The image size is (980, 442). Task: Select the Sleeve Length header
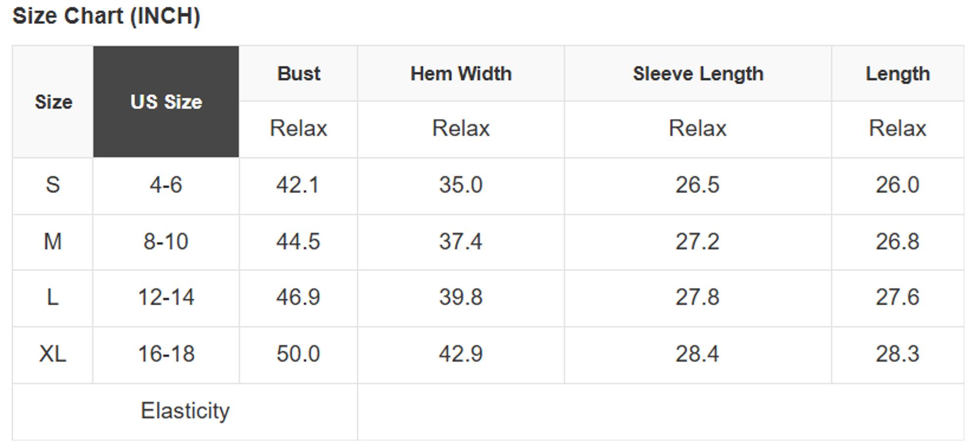(x=698, y=74)
